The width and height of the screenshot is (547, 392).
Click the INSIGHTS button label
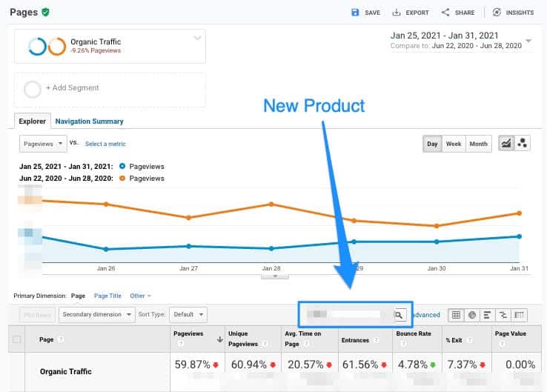pos(520,13)
